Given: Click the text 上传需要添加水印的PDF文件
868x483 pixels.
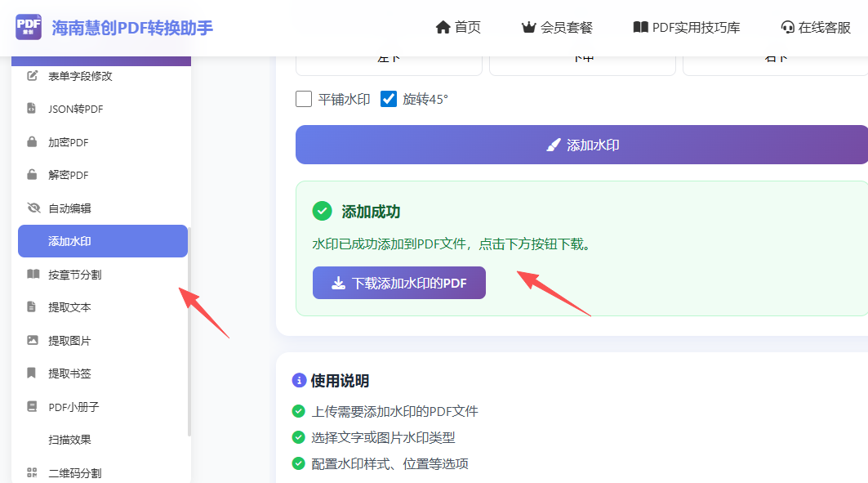Looking at the screenshot, I should click(394, 411).
